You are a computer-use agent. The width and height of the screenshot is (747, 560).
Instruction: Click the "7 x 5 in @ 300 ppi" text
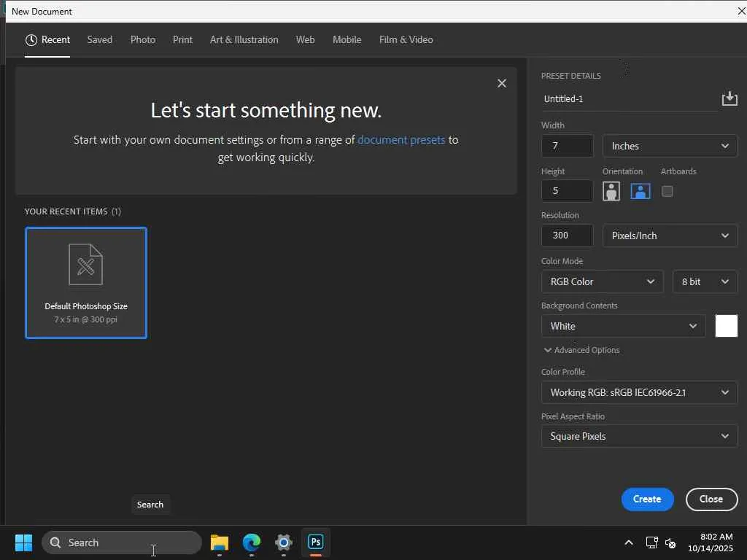point(86,319)
